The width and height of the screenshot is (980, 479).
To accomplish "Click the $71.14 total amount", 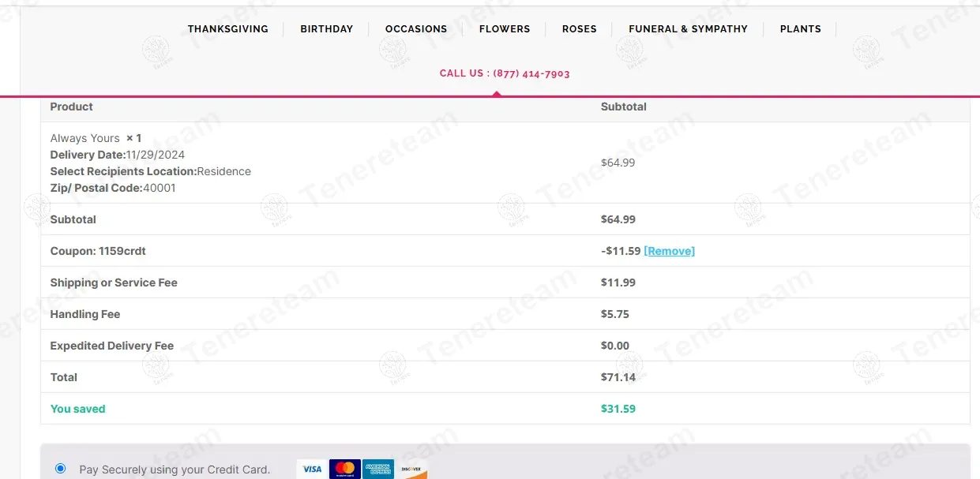I will tap(618, 377).
